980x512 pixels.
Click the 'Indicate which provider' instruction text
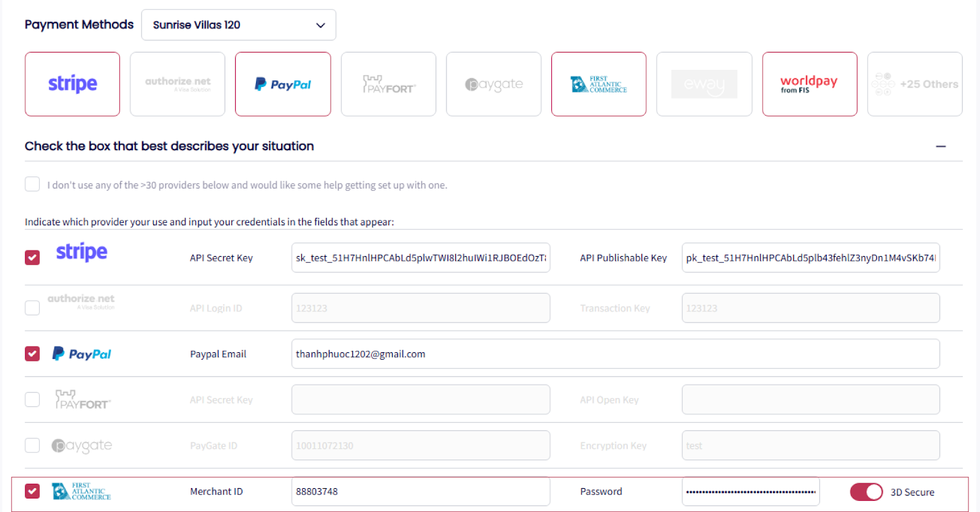(209, 222)
